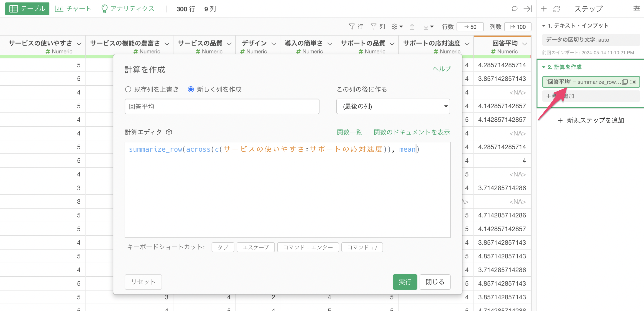Viewport: 644px width, 311px height.
Task: Open 関数のドキュメントを表示 link
Action: (411, 132)
